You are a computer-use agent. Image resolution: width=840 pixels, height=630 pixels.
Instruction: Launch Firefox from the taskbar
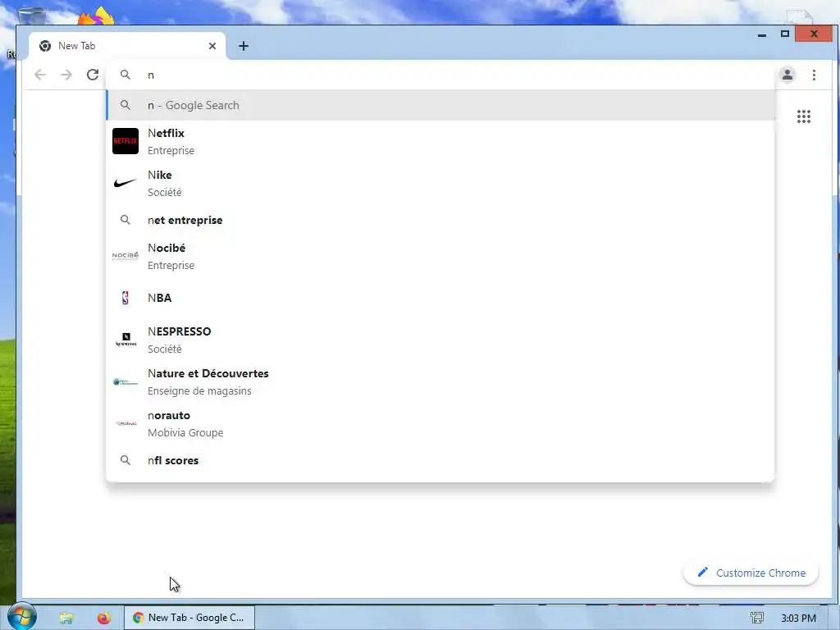(x=104, y=618)
